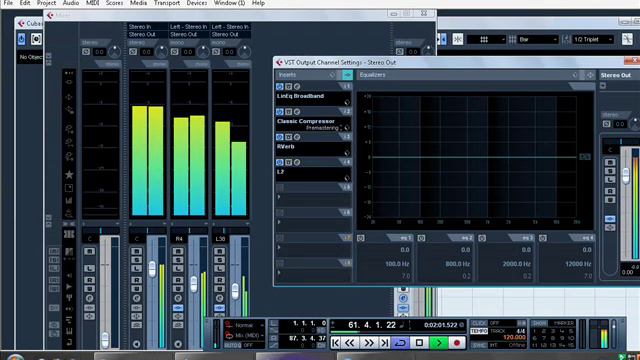
Task: Click teal icon in Inserts header
Action: click(347, 75)
